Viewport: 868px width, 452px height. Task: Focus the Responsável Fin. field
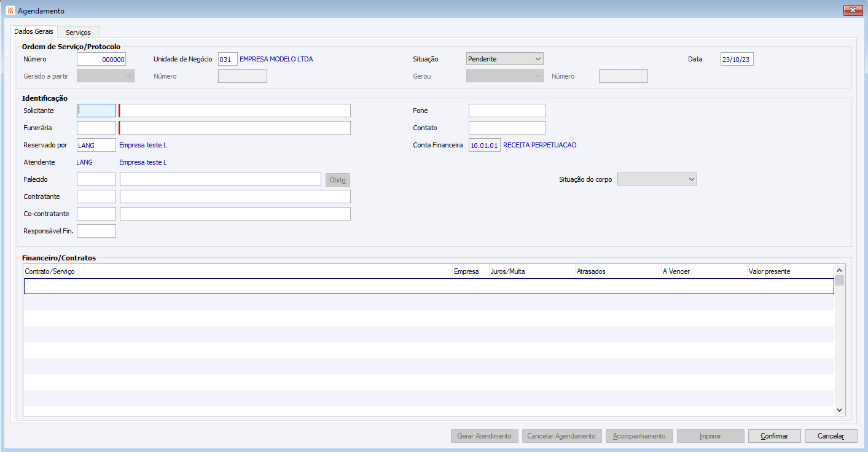point(96,231)
